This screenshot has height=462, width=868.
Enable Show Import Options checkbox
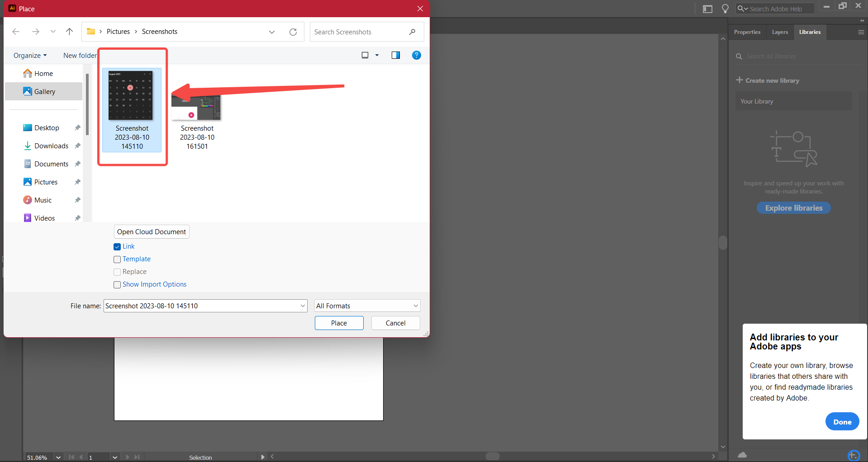[x=117, y=285]
